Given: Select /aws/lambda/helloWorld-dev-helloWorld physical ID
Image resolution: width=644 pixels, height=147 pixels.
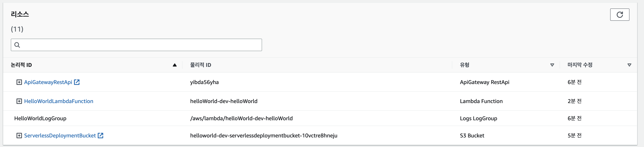Looking at the screenshot, I should [x=241, y=118].
